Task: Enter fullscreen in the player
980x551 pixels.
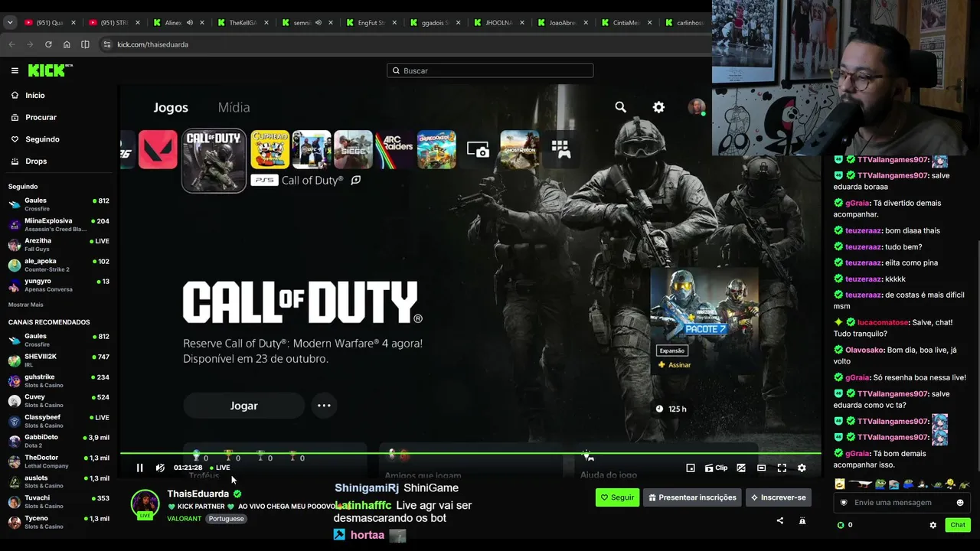Action: pos(782,468)
